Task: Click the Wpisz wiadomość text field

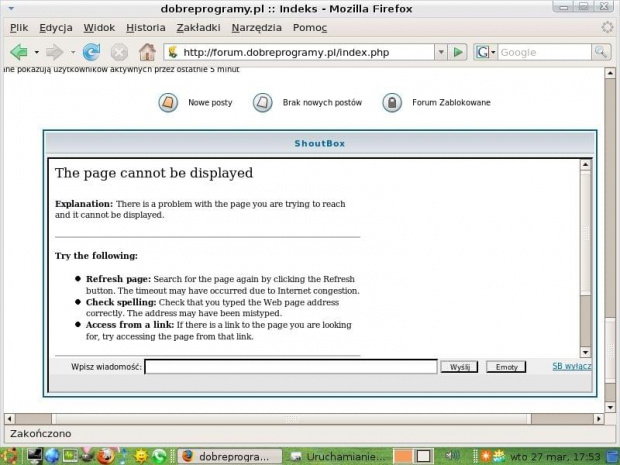Action: click(290, 367)
